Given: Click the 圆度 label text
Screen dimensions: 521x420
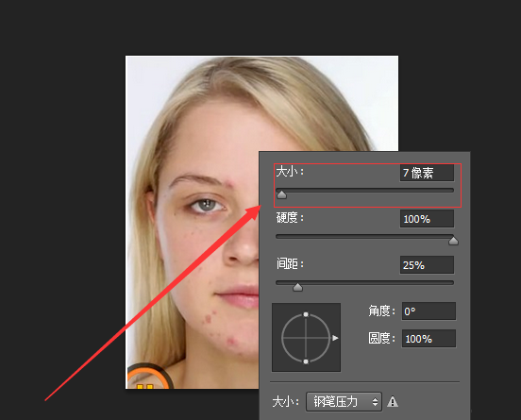Looking at the screenshot, I should click(381, 339).
